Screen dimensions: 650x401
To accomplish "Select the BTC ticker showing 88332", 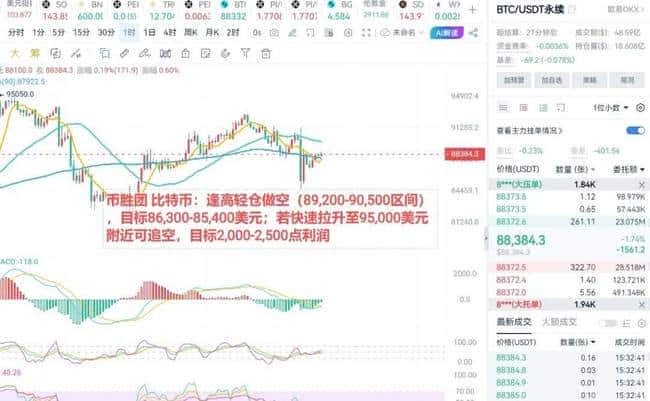I will pyautogui.click(x=234, y=11).
